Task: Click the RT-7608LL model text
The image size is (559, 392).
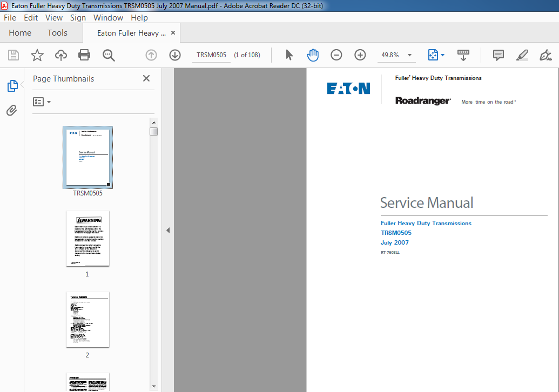Action: tap(390, 252)
